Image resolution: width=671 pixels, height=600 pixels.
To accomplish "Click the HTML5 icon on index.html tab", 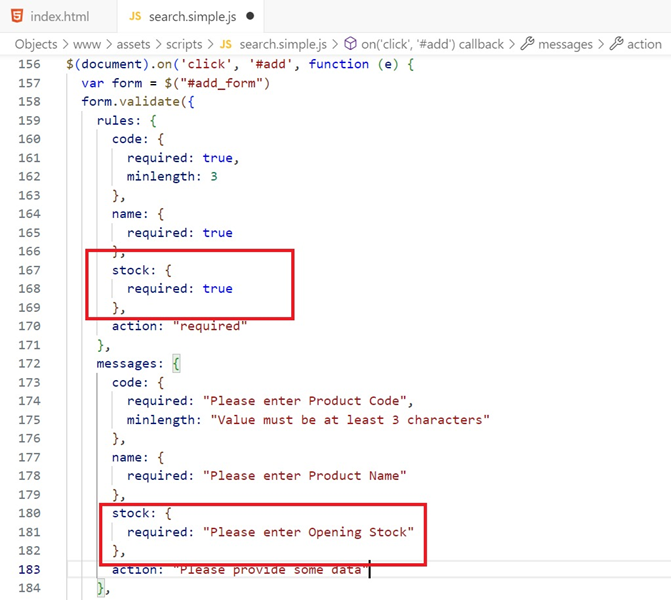I will (x=16, y=17).
